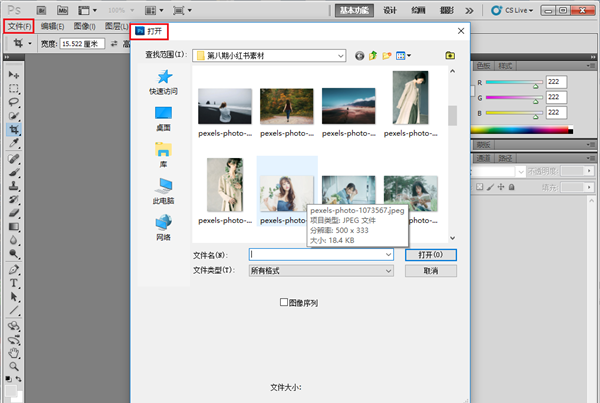Select the Gradient tool
The width and height of the screenshot is (600, 403).
pyautogui.click(x=14, y=227)
